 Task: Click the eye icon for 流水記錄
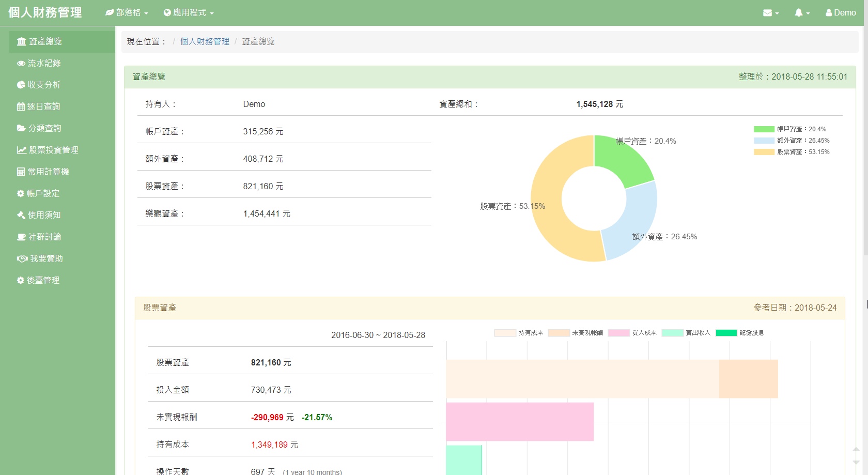[21, 63]
